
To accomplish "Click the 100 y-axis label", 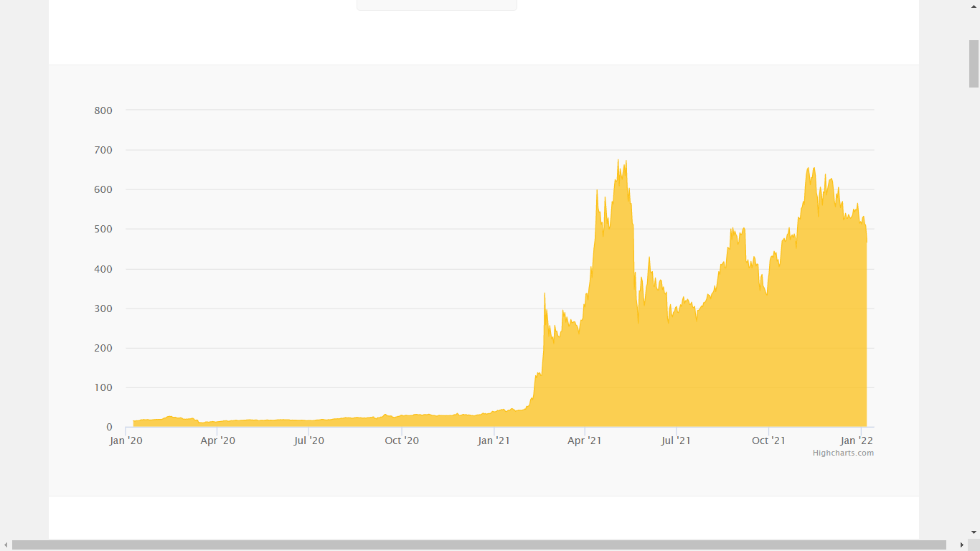I will point(103,388).
